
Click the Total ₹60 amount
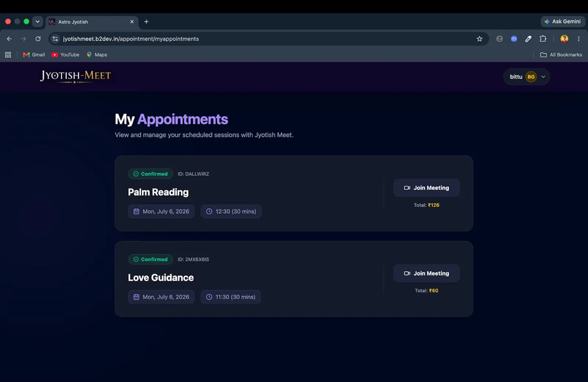[426, 291]
